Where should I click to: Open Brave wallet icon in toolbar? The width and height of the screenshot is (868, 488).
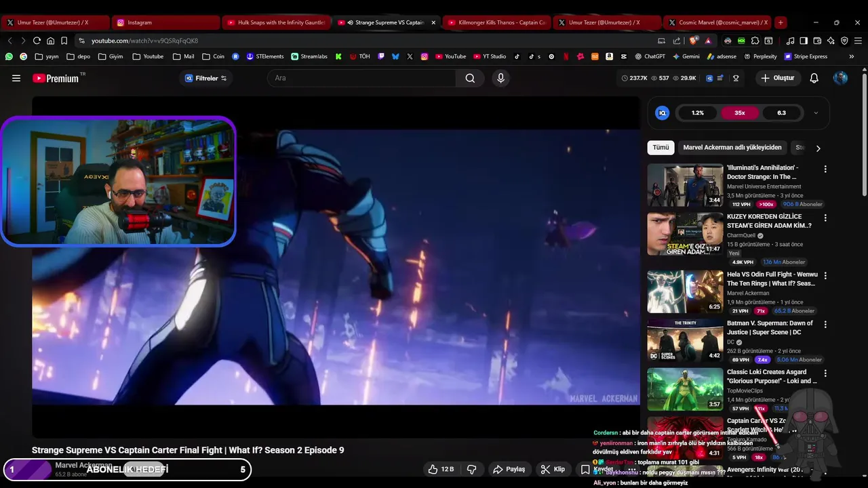817,41
